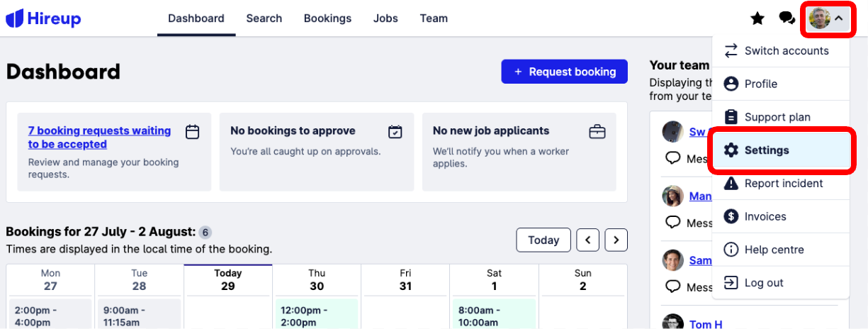Screen dimensions: 868x329
Task: Click message bubble icon under Man worker
Action: click(673, 223)
